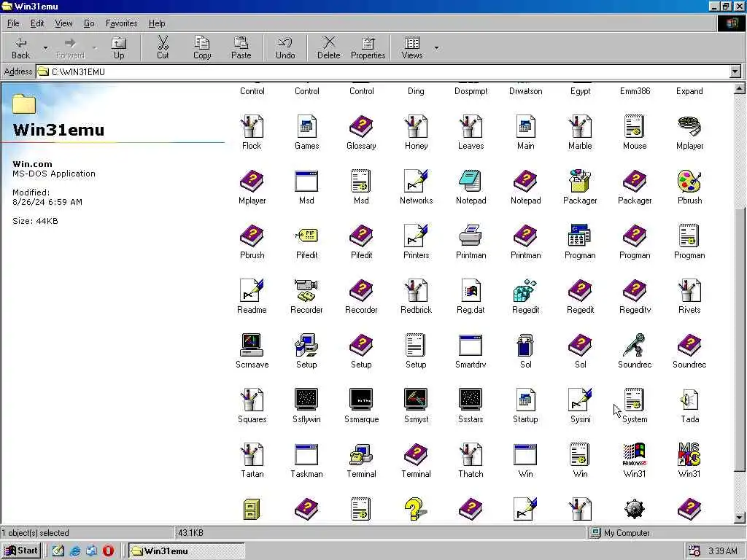Viewport: 747px width, 560px height.
Task: Select the Regedit cube blocks icon
Action: (525, 291)
